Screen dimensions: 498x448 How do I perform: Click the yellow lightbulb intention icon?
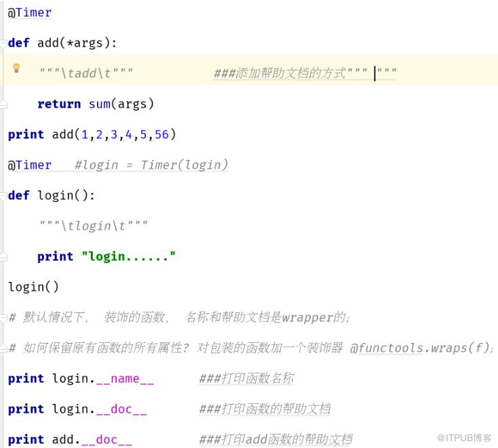click(16, 68)
